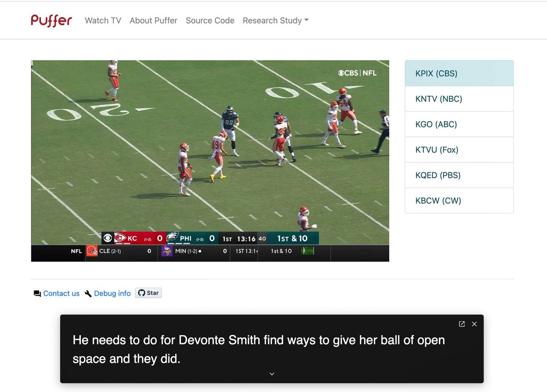Open the Research Study dropdown
Viewport: 547px width, 392px height.
[x=275, y=21]
